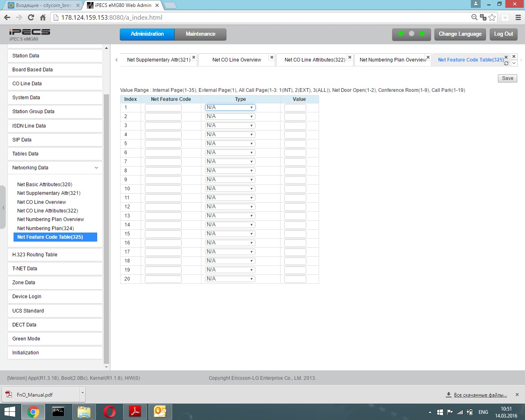
Task: Open the Chrome hamburger menu
Action: (x=518, y=17)
